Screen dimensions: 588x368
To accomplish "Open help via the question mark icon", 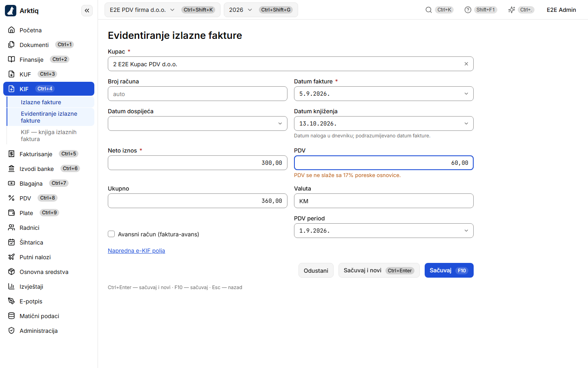I will 468,10.
